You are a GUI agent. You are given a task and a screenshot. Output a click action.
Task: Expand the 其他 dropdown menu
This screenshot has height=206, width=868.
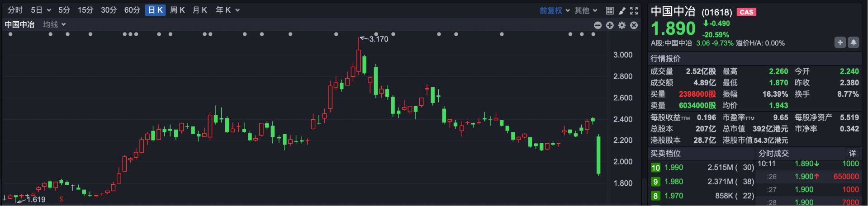click(x=586, y=10)
